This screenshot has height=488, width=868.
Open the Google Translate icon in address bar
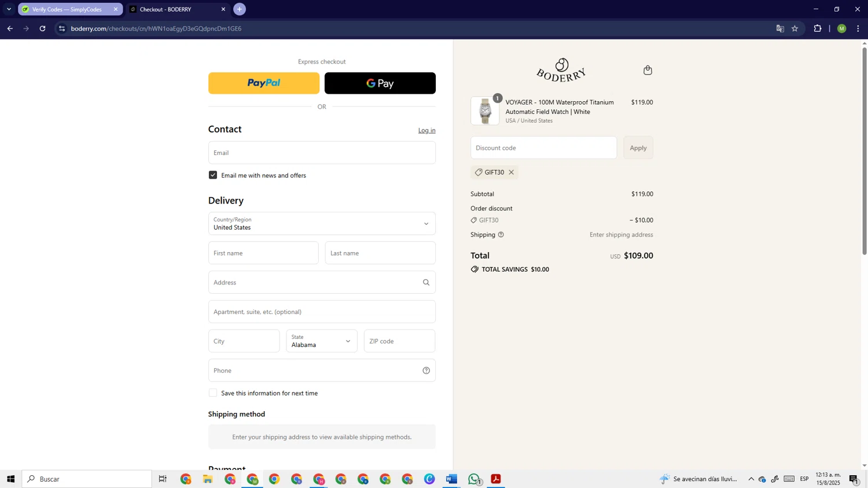780,28
